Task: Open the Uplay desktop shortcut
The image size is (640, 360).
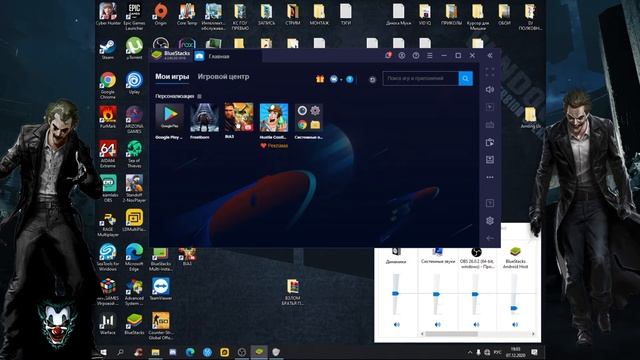Action: [x=134, y=83]
